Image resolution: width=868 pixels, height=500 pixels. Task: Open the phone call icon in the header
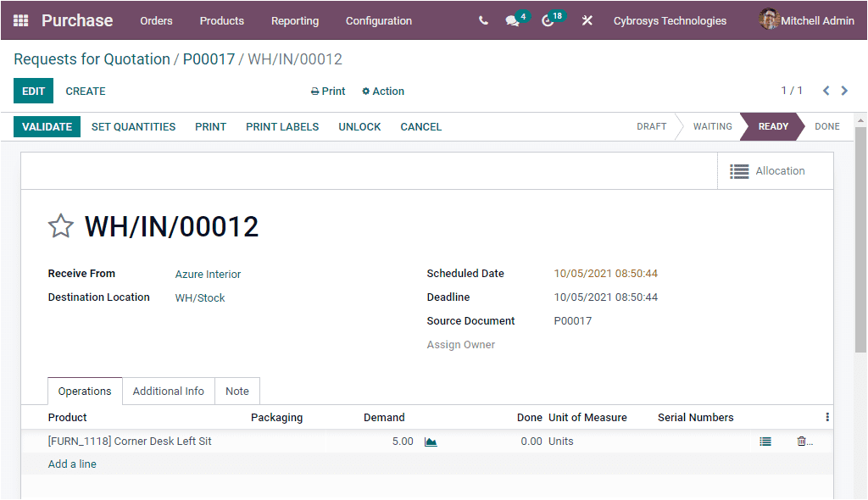[482, 20]
